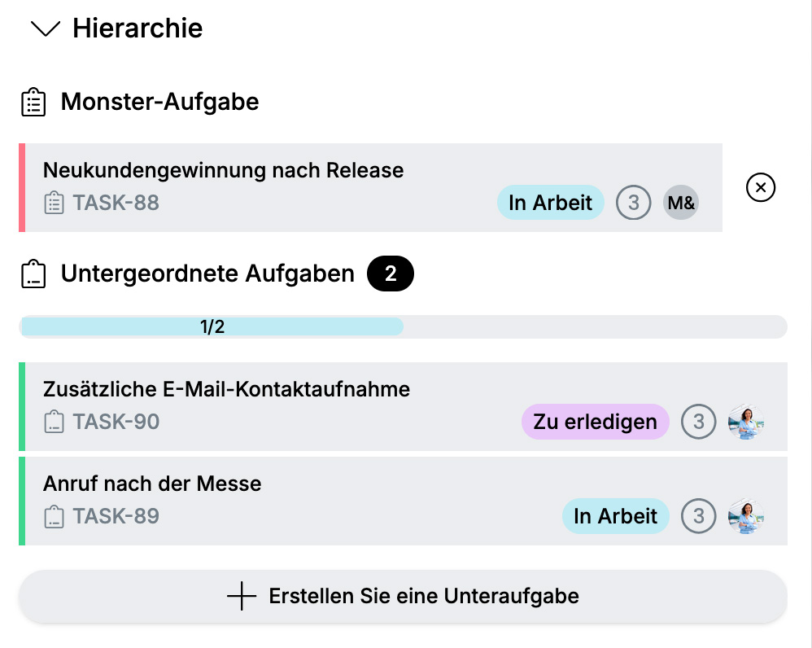This screenshot has height=648, width=812.
Task: Click the TASK-90 subtask icon
Action: pyautogui.click(x=54, y=423)
